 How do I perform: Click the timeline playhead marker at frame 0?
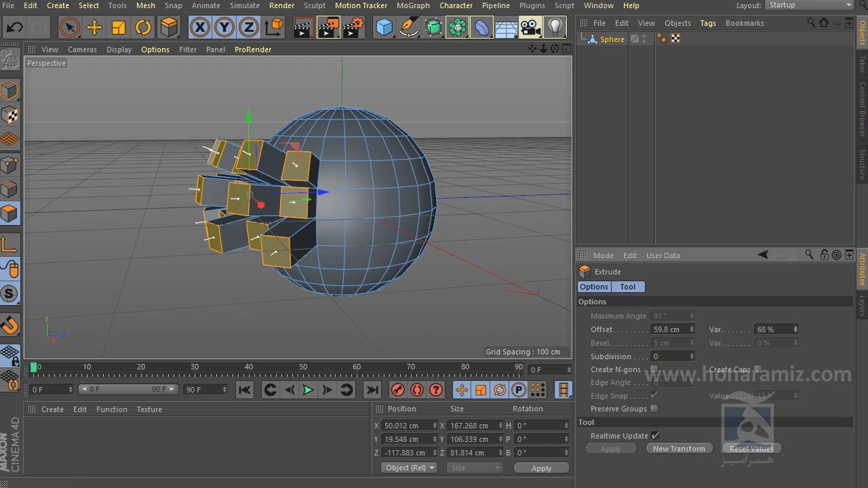point(34,367)
